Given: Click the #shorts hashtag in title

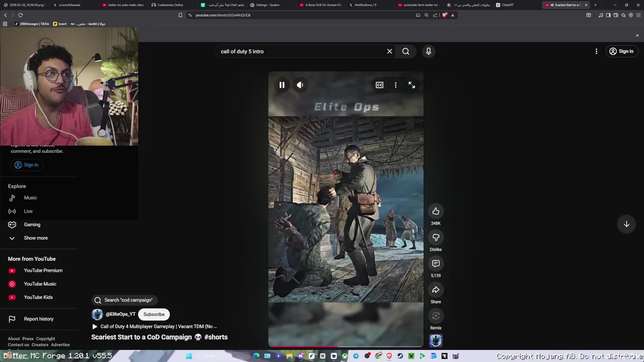Looking at the screenshot, I should 216,337.
